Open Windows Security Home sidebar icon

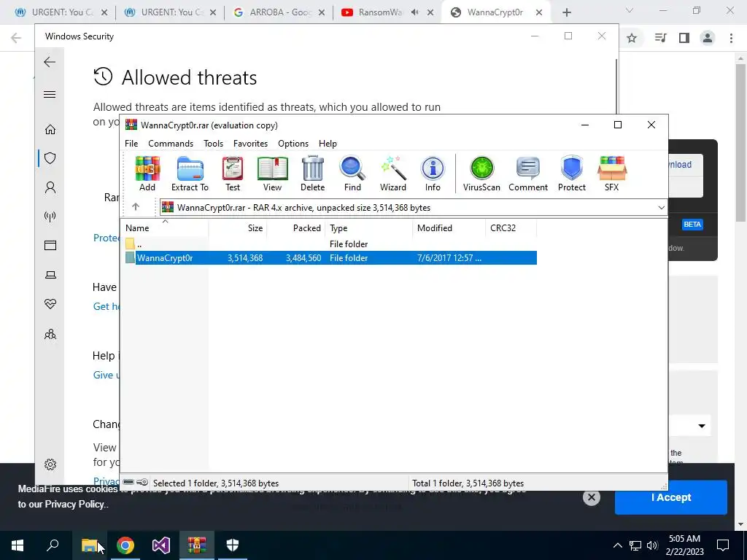pos(50,130)
